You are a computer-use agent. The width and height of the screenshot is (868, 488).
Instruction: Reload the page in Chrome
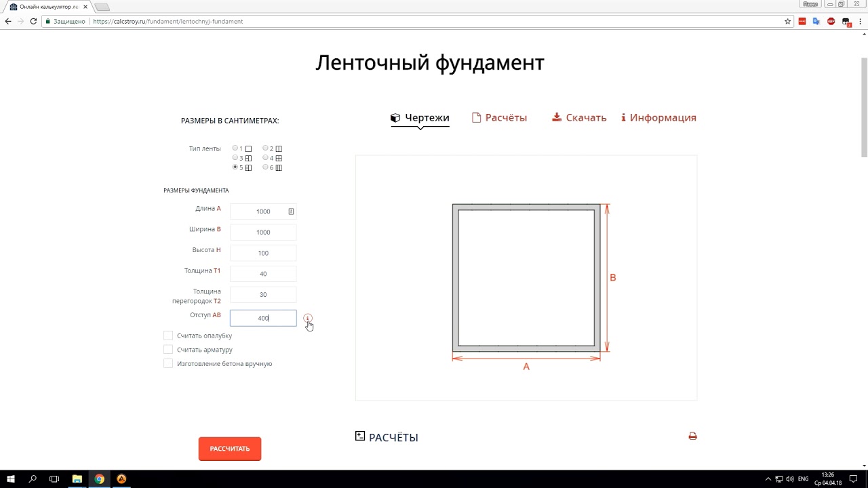33,22
